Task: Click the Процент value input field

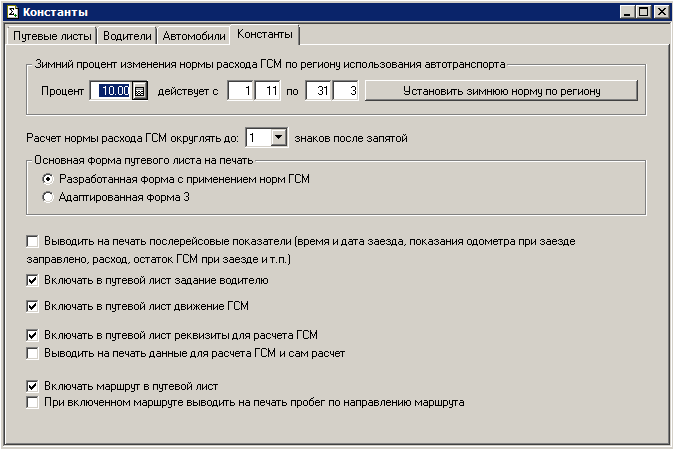Action: click(x=111, y=91)
